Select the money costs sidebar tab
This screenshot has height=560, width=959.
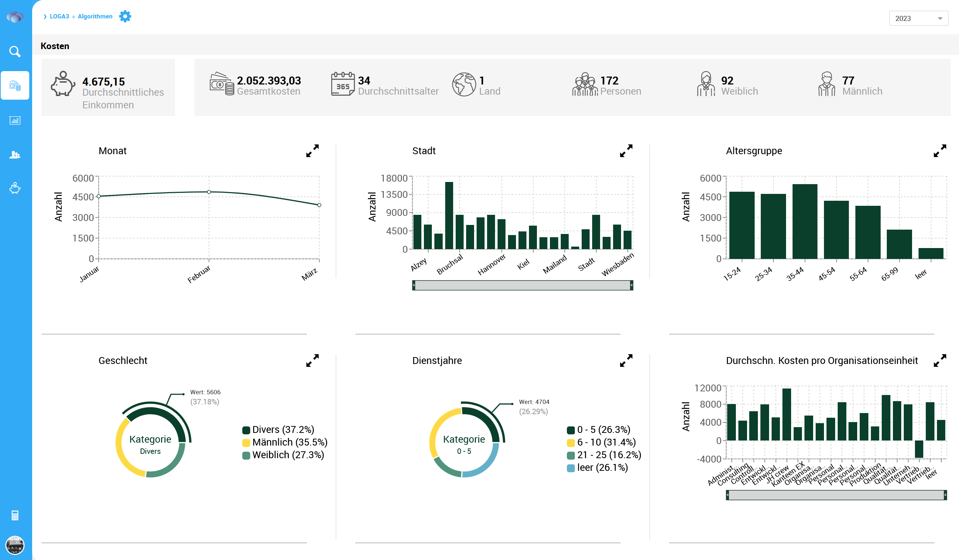[x=15, y=86]
